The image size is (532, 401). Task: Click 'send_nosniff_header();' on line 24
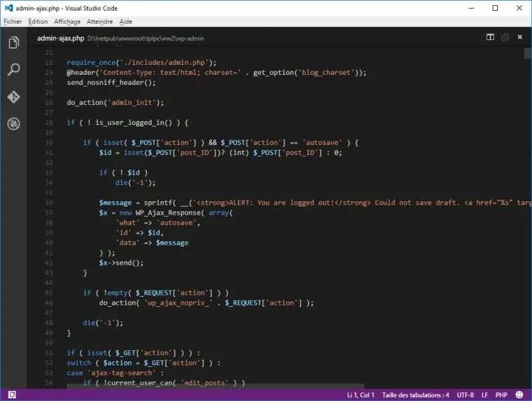[112, 82]
